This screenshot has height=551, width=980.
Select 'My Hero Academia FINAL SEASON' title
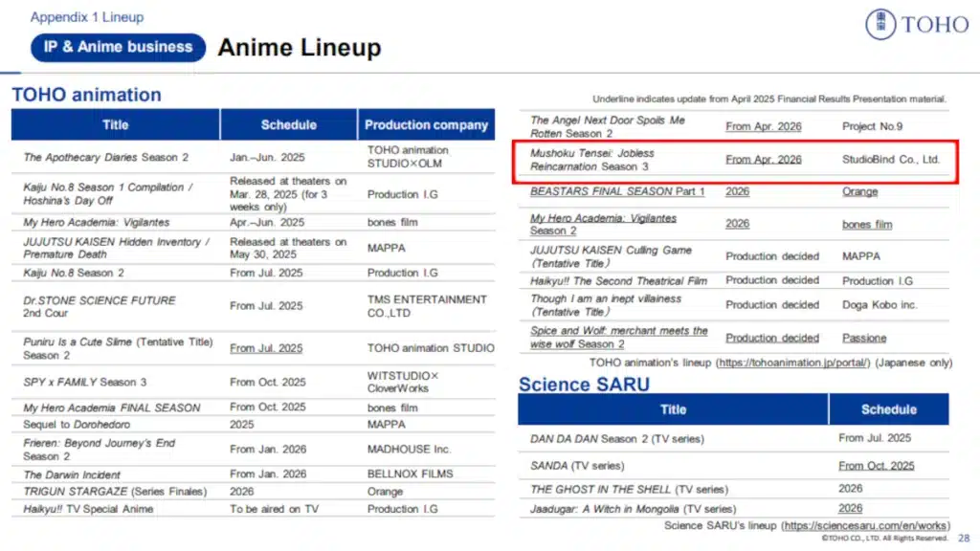click(x=112, y=408)
